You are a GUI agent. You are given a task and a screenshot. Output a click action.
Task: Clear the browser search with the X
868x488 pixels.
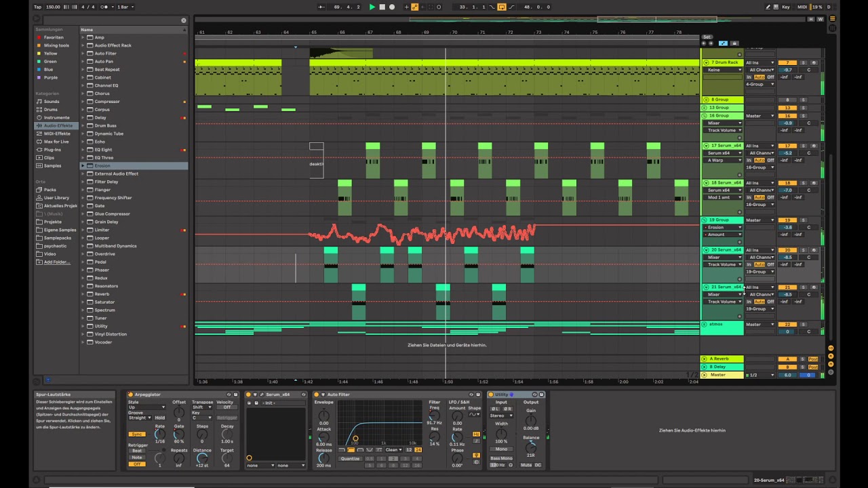pyautogui.click(x=183, y=20)
